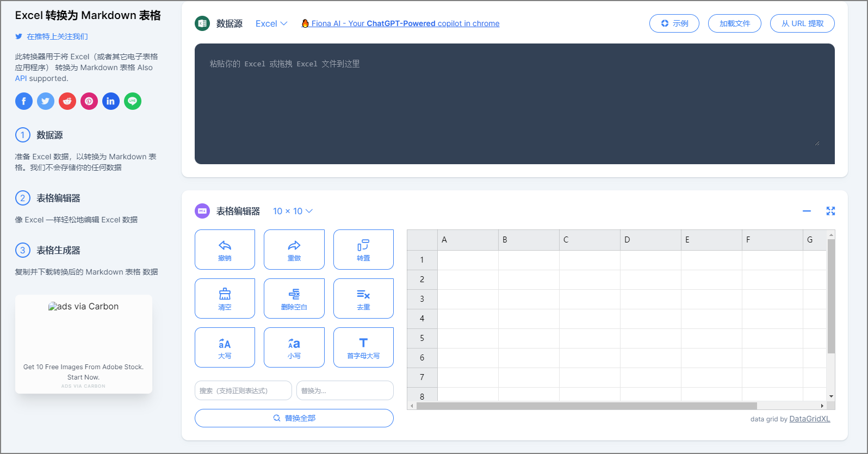
Task: Select column F header in grid
Action: tap(772, 240)
